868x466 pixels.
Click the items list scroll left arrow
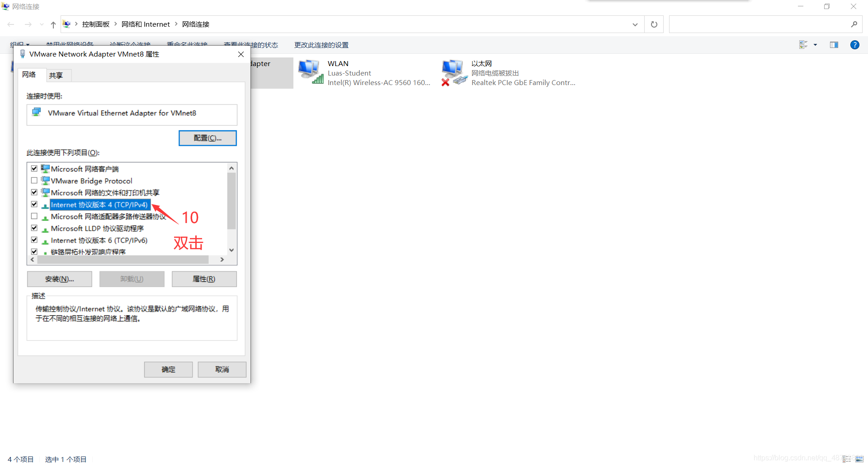click(x=32, y=260)
